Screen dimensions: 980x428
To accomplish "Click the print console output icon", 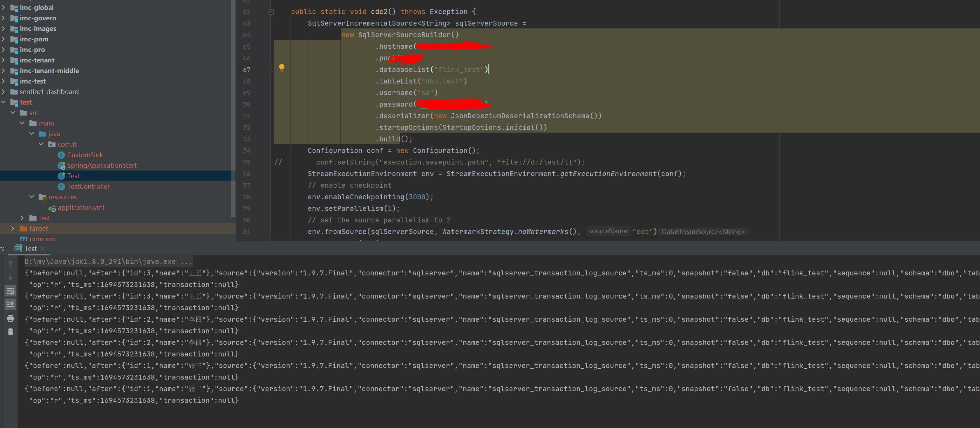I will click(10, 318).
